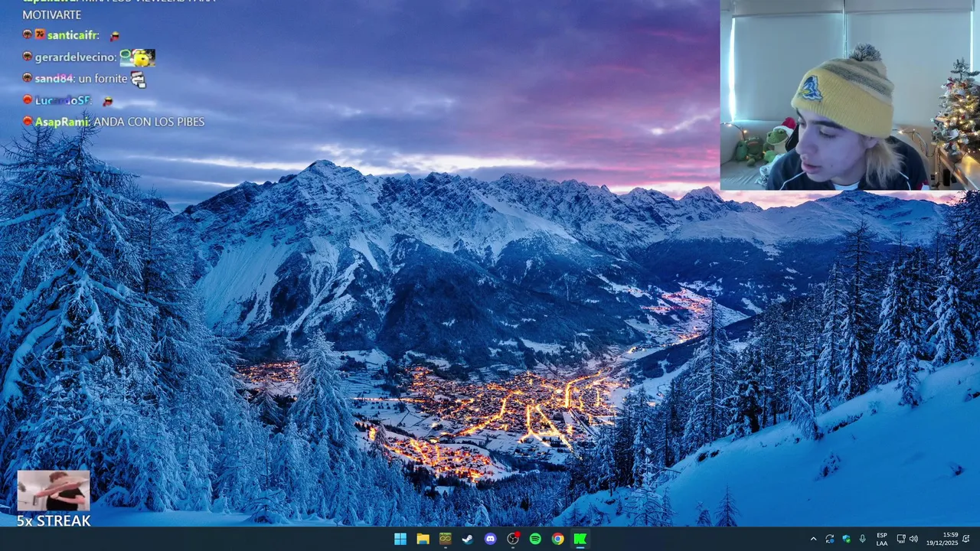Open Steam from the taskbar
980x551 pixels.
[468, 539]
